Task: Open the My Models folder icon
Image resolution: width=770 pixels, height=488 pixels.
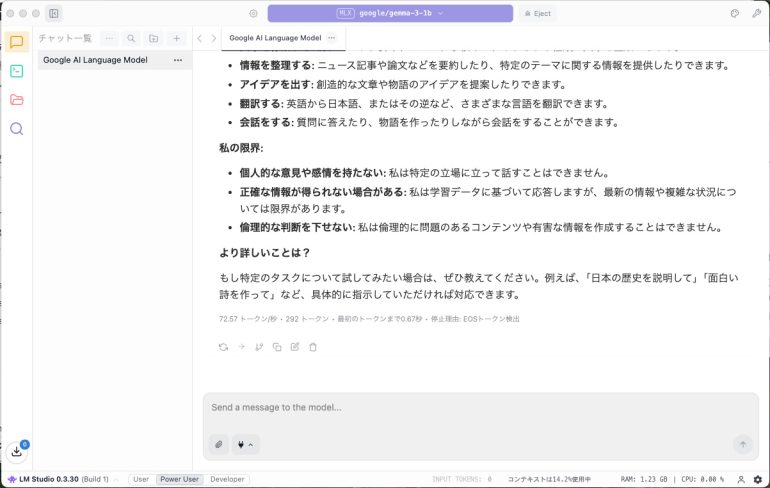Action: click(x=16, y=100)
